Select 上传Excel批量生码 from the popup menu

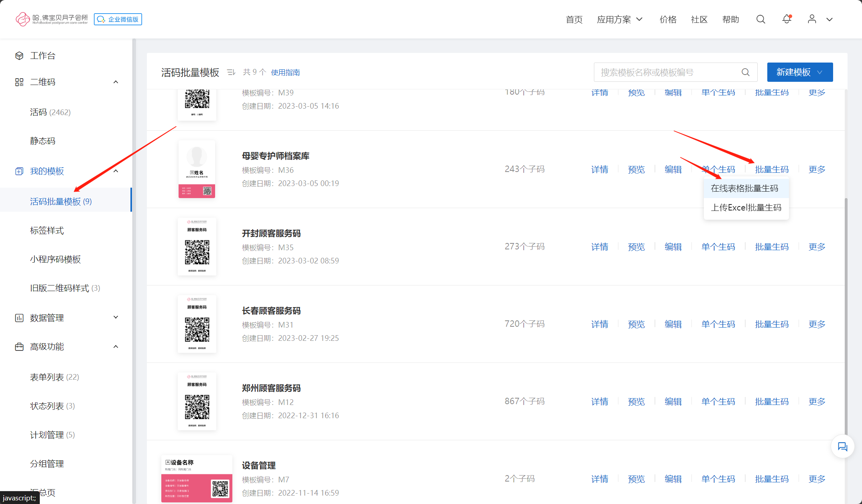click(x=746, y=208)
